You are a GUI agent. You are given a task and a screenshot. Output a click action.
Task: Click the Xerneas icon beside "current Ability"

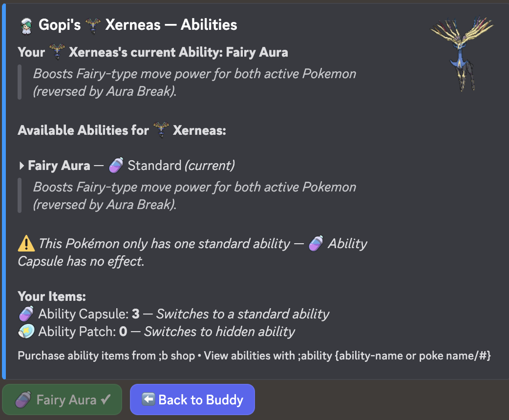pos(57,52)
